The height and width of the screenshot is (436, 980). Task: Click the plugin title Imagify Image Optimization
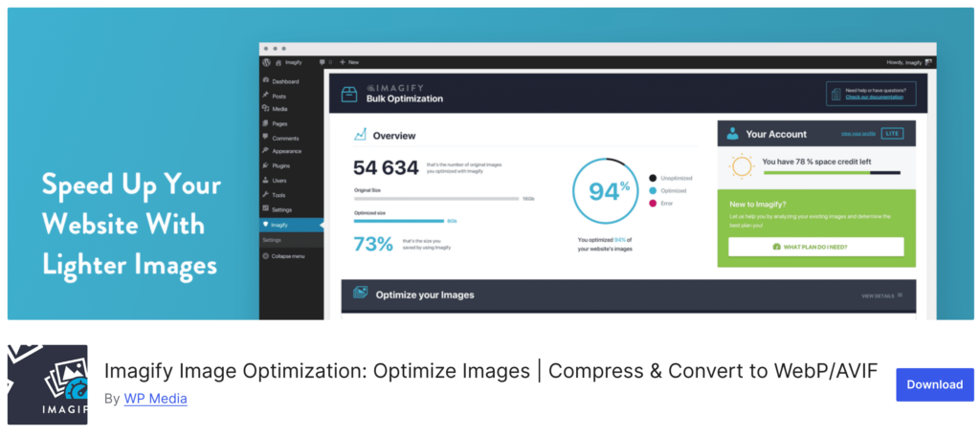pos(491,371)
